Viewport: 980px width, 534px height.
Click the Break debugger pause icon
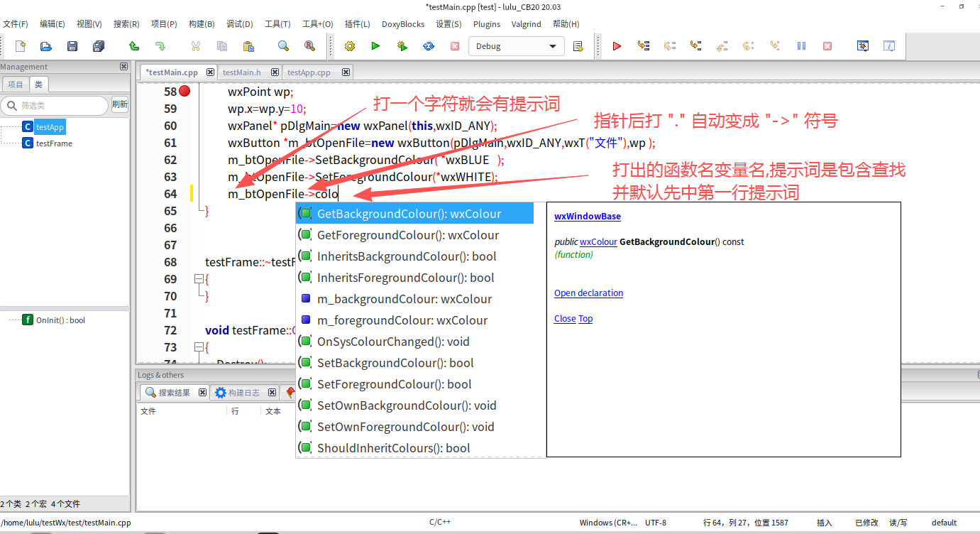click(x=801, y=46)
